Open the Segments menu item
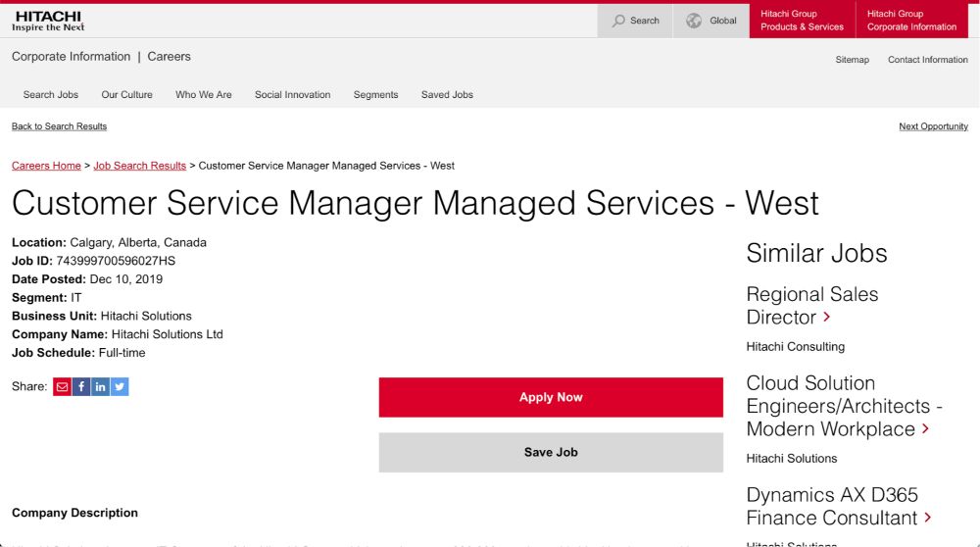Screen dimensions: 980x547 375,94
